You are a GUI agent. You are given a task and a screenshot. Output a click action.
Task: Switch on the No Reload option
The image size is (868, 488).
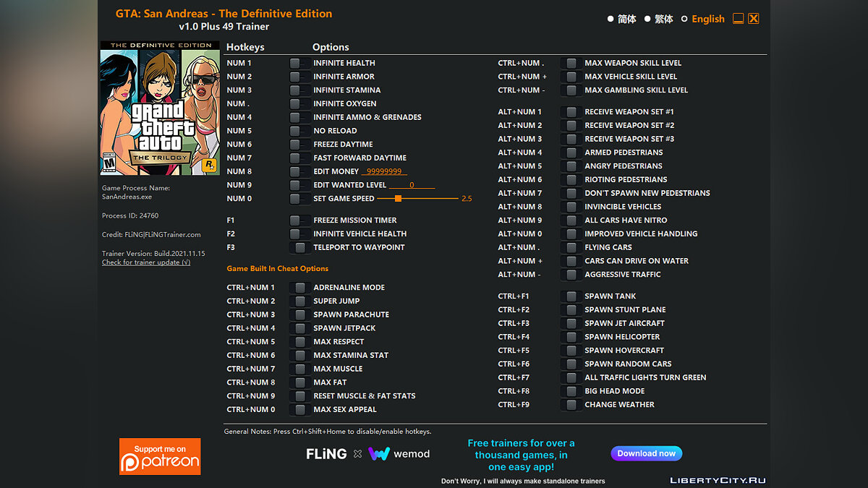click(x=299, y=131)
